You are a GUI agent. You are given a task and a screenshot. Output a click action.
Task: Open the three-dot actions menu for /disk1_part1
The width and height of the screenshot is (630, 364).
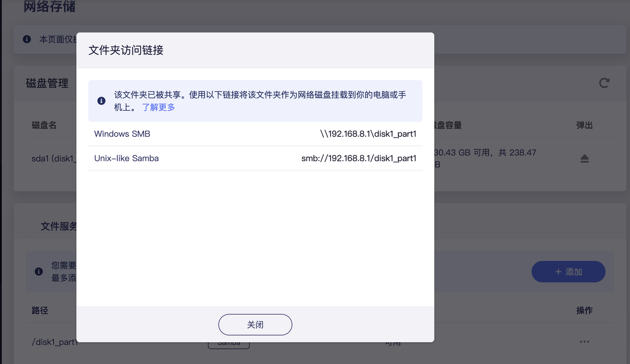(584, 342)
